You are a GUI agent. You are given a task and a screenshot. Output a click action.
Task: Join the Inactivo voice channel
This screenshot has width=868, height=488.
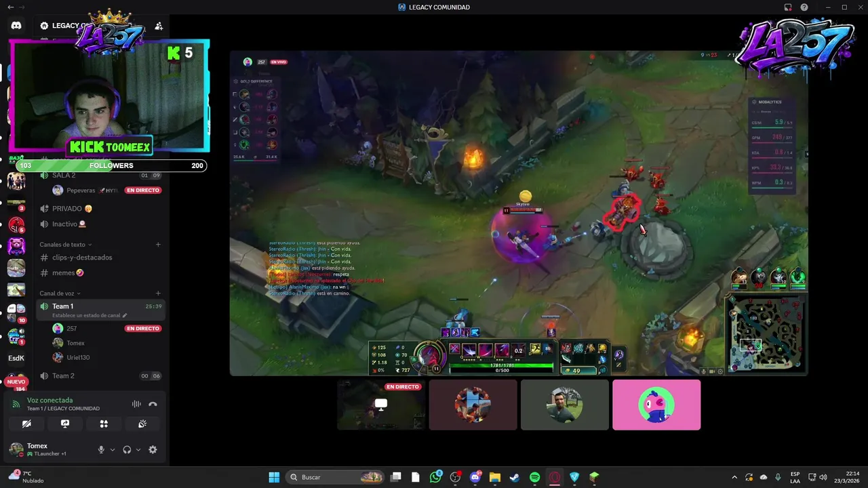pyautogui.click(x=100, y=224)
